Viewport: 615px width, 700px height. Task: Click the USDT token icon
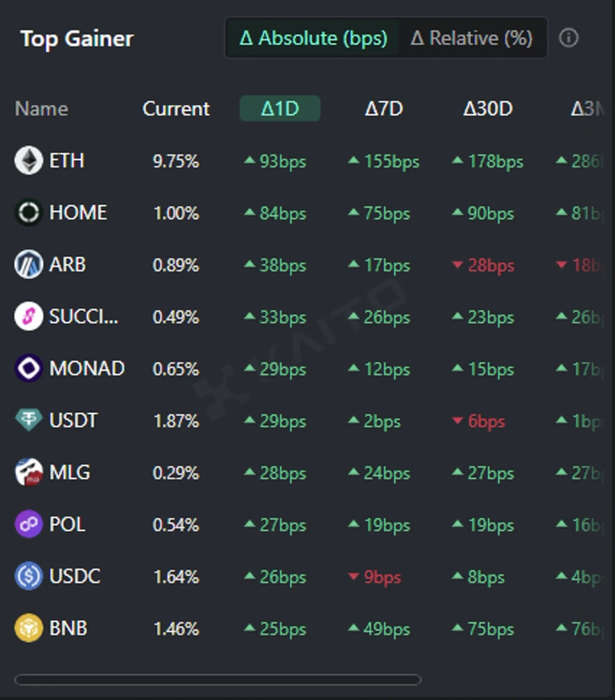(x=28, y=420)
